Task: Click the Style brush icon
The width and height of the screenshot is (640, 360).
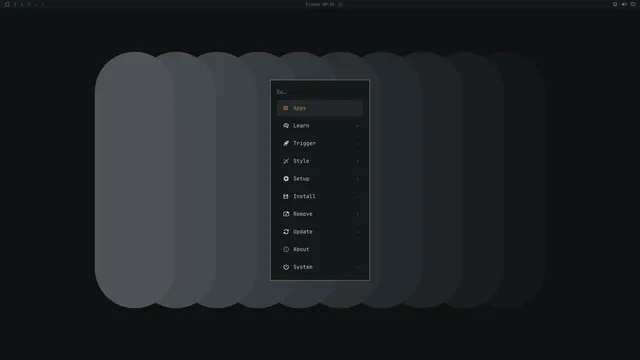Action: (x=286, y=161)
